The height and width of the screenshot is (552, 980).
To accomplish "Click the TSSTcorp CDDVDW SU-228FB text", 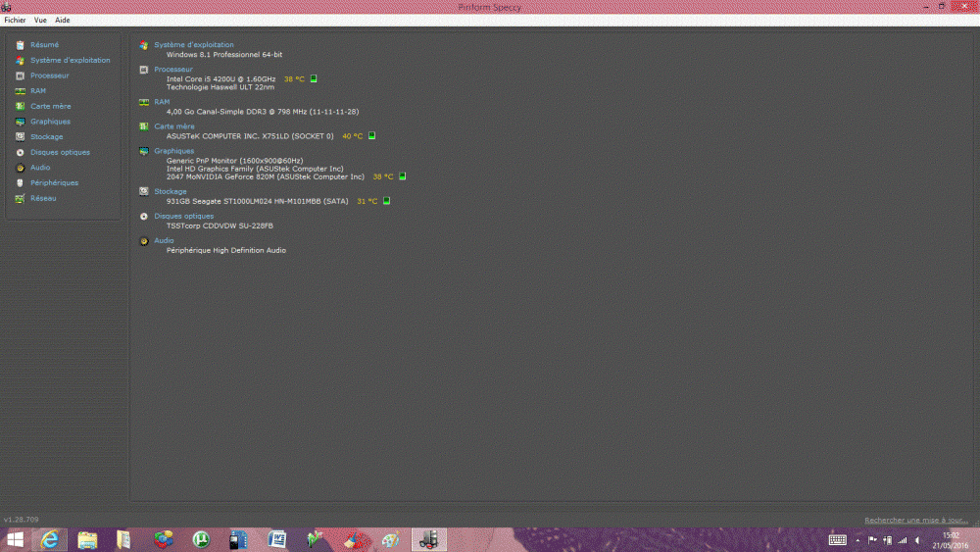I will [x=220, y=226].
